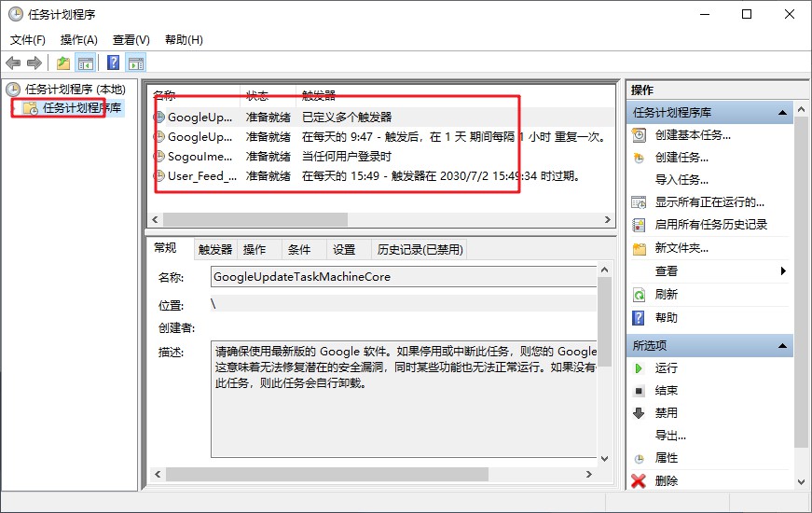Click 创建基本任务 in the actions pane
Image resolution: width=812 pixels, height=513 pixels.
coord(692,135)
